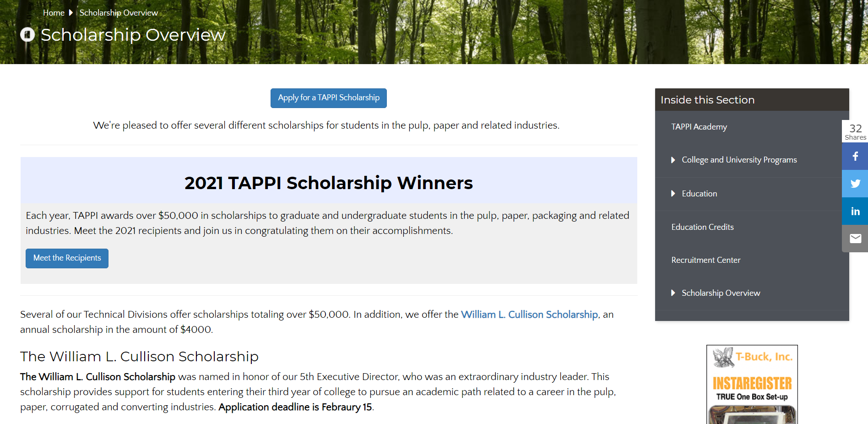Click the Scholarship Overview breadcrumb

tap(118, 13)
